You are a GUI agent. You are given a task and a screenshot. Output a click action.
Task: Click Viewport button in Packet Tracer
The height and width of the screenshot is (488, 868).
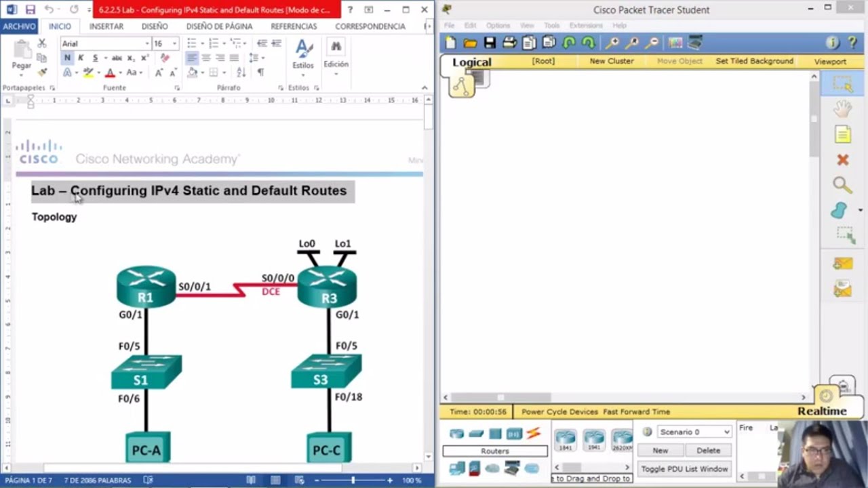[x=830, y=62]
